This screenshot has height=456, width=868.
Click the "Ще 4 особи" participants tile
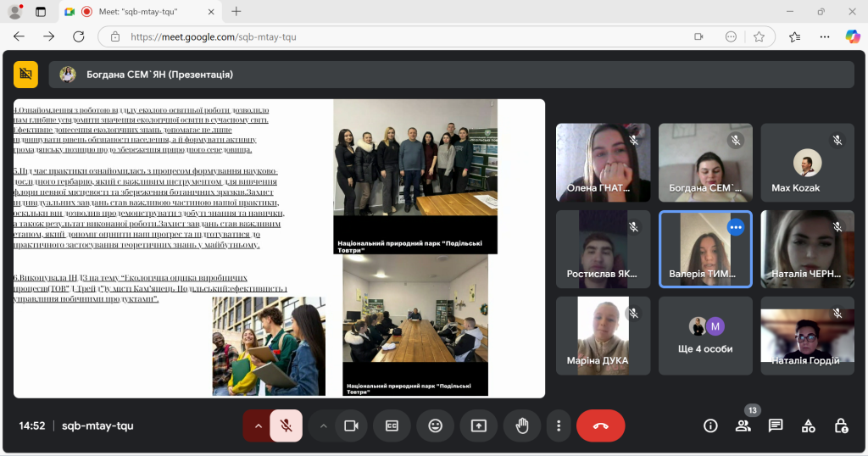coord(705,335)
